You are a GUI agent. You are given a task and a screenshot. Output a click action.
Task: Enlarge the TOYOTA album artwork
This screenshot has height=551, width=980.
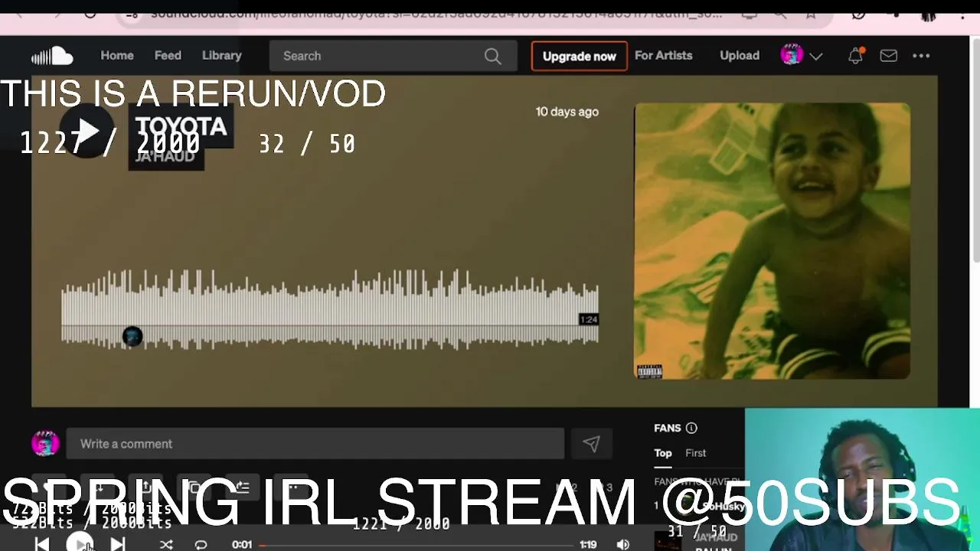[x=772, y=241]
